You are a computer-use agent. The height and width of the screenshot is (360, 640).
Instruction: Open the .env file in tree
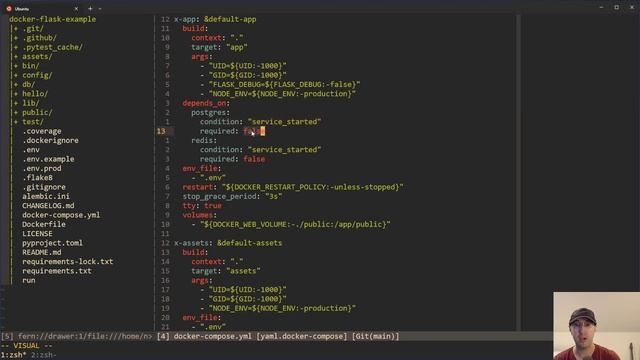tap(31, 150)
